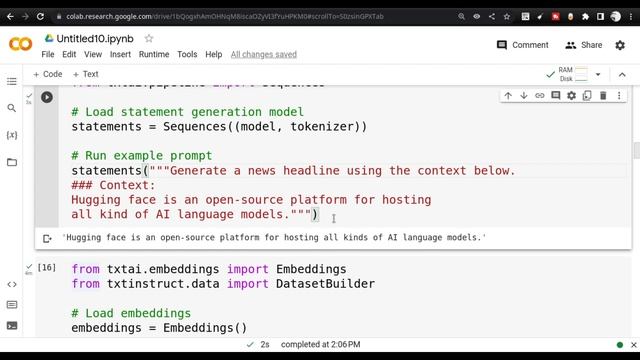
Task: Open the browser extensions puzzle icon
Action: click(585, 16)
